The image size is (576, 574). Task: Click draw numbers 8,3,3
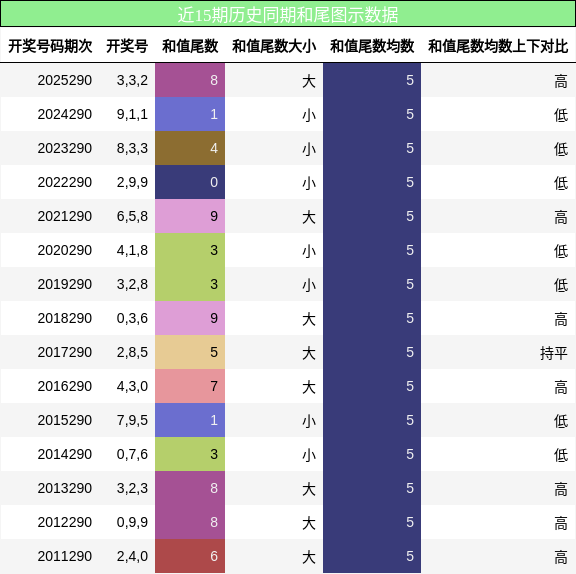132,148
